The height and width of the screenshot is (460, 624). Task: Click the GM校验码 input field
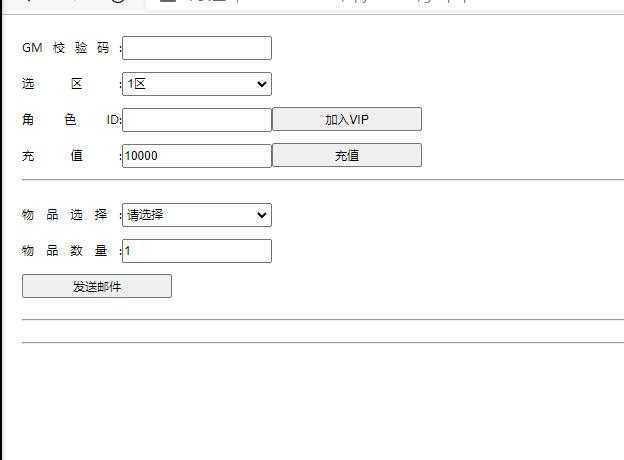[x=196, y=48]
